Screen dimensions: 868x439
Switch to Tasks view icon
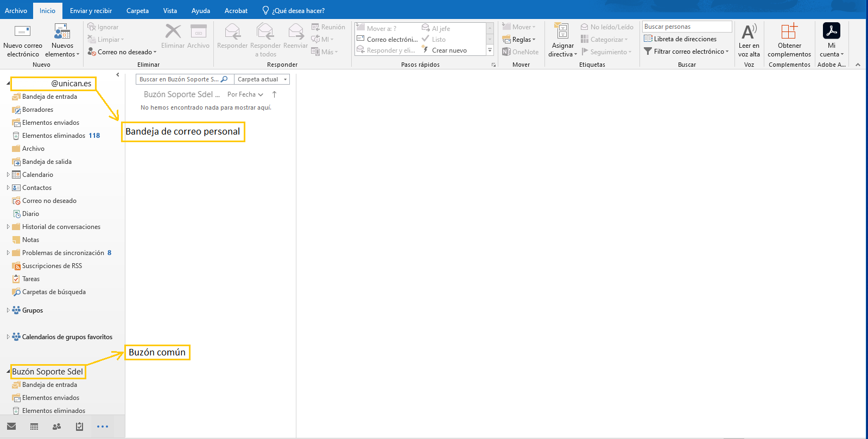pyautogui.click(x=80, y=427)
